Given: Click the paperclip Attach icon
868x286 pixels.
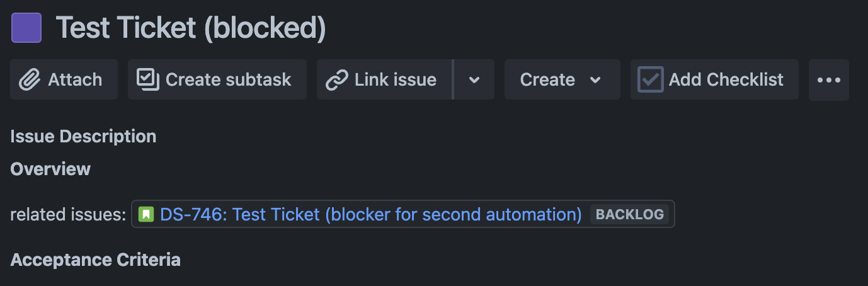Looking at the screenshot, I should (29, 80).
